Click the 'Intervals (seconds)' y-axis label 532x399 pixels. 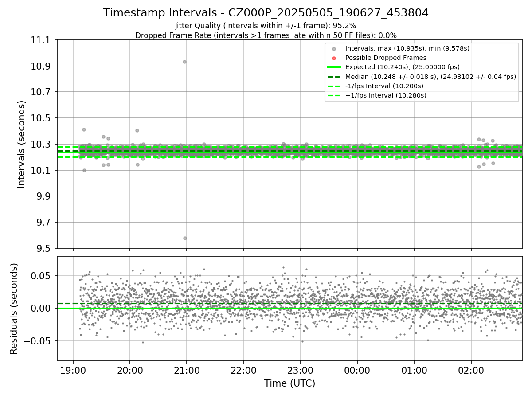click(x=22, y=144)
